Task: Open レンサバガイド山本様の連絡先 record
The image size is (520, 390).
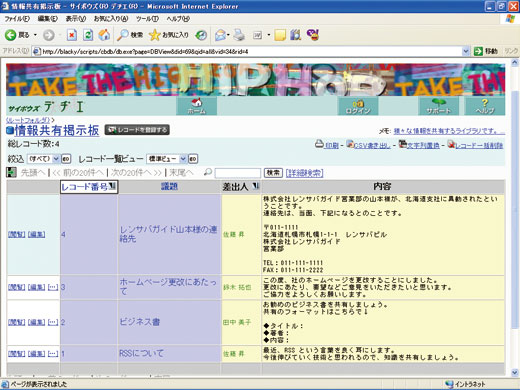Action: (168, 234)
